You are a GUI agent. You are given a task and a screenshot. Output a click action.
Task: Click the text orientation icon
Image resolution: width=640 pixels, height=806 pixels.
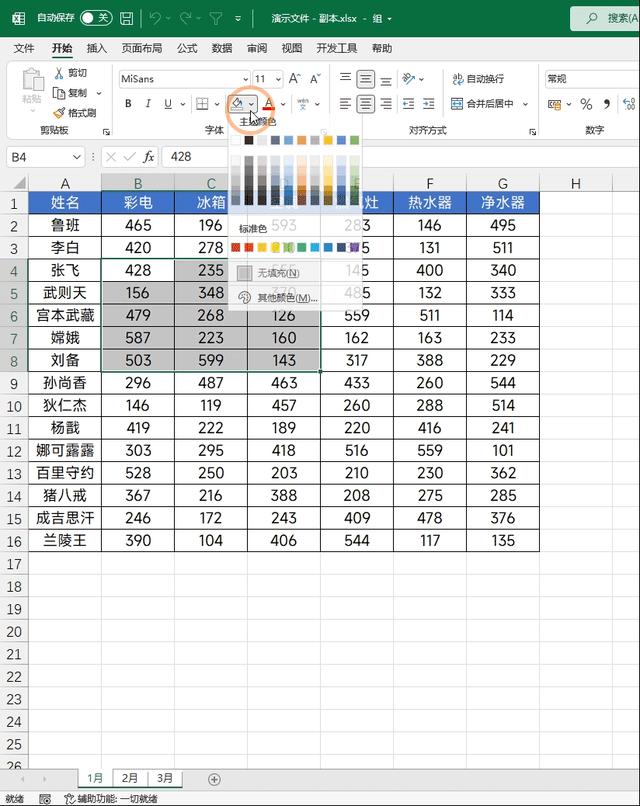tap(409, 79)
